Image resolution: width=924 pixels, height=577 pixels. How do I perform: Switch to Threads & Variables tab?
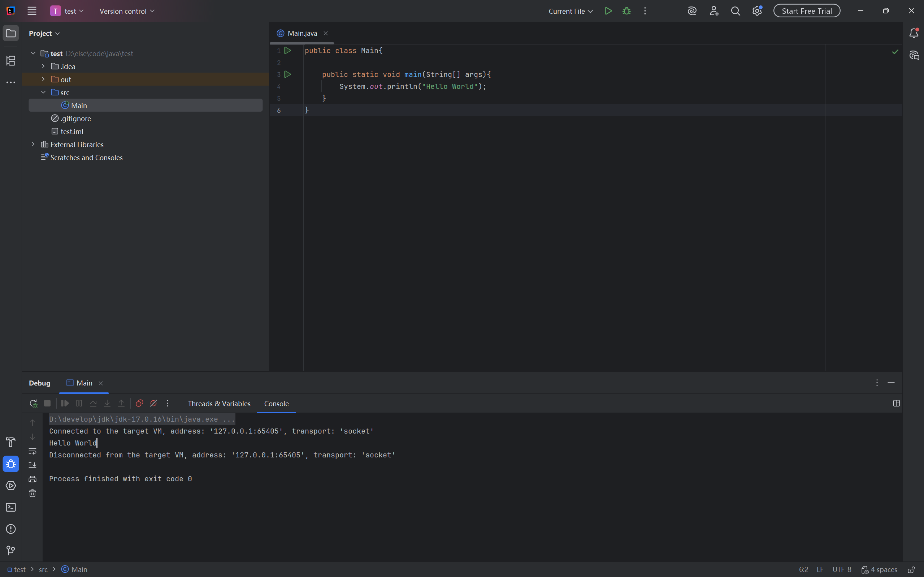[219, 403]
